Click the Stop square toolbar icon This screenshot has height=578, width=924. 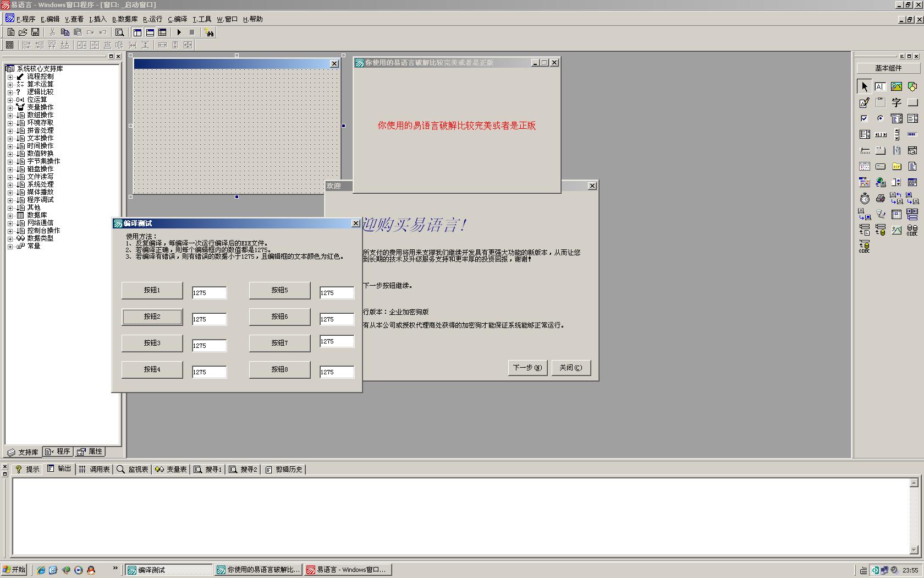coord(191,32)
